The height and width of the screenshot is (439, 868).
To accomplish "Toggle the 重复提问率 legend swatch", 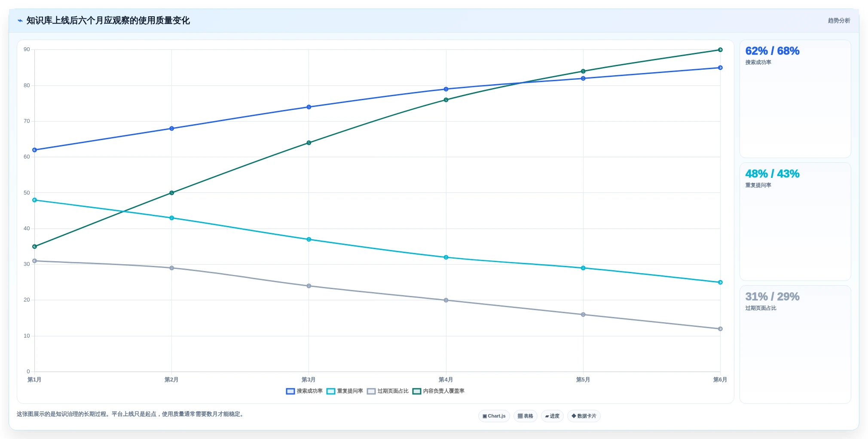I will [x=330, y=391].
